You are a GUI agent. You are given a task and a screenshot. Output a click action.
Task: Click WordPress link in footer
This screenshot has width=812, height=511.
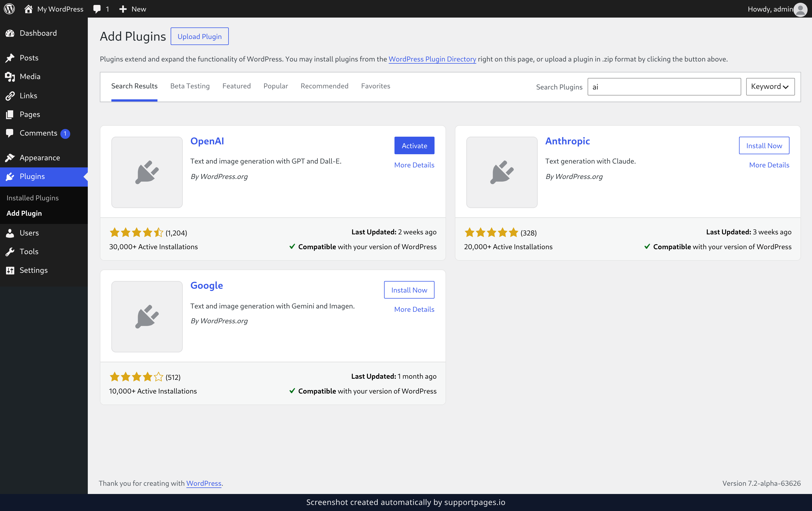(x=204, y=483)
